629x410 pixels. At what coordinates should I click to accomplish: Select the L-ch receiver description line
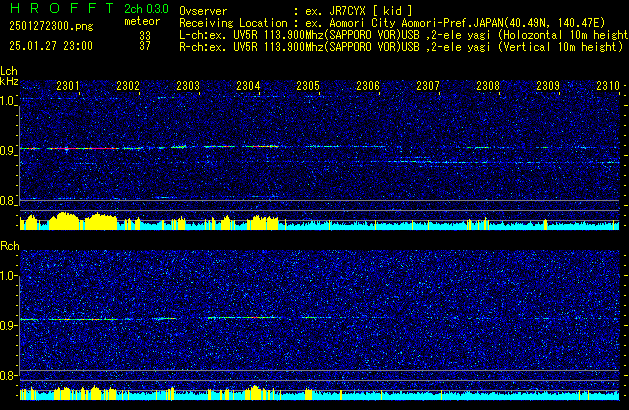pos(404,35)
